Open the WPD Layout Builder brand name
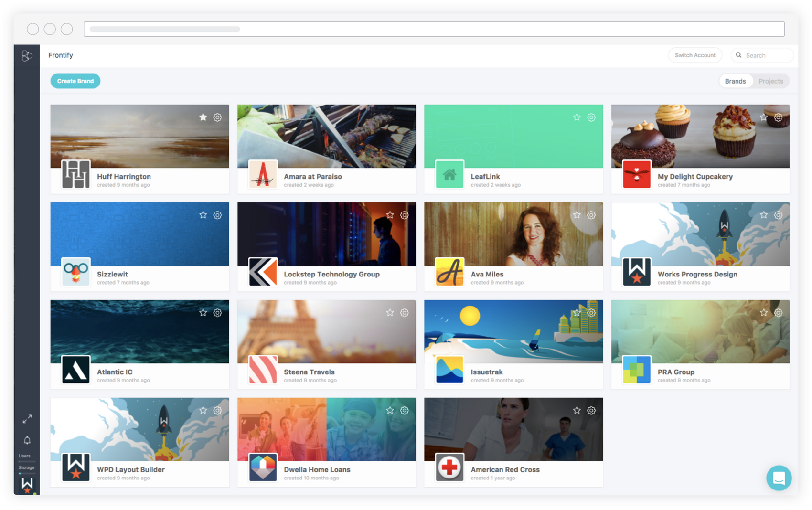Screen dimensions: 812x510 (131, 470)
